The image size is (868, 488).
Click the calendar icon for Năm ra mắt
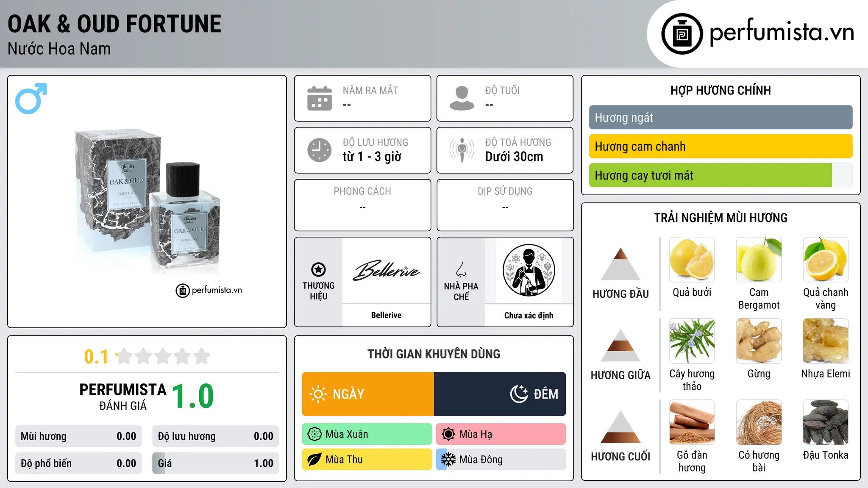pyautogui.click(x=320, y=98)
